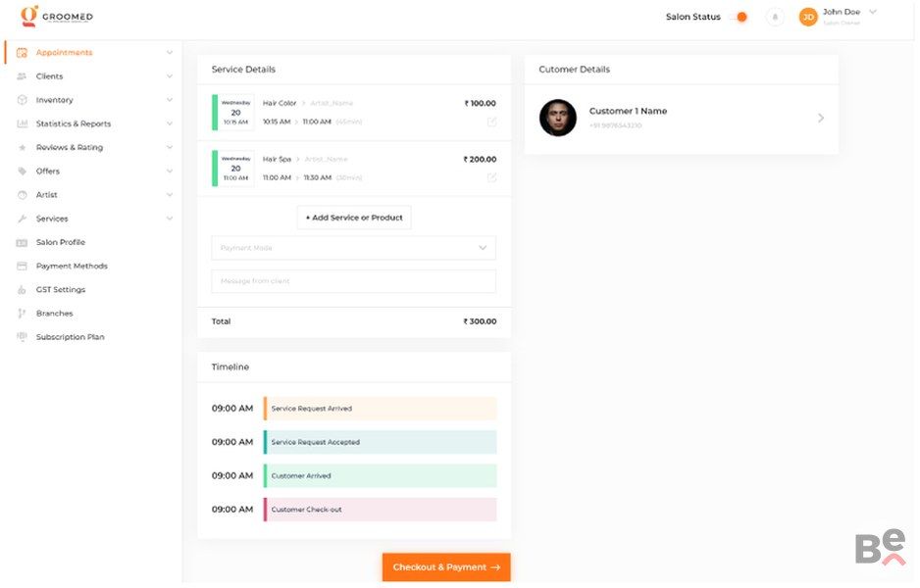Click the Groomed logo in header

click(x=56, y=17)
